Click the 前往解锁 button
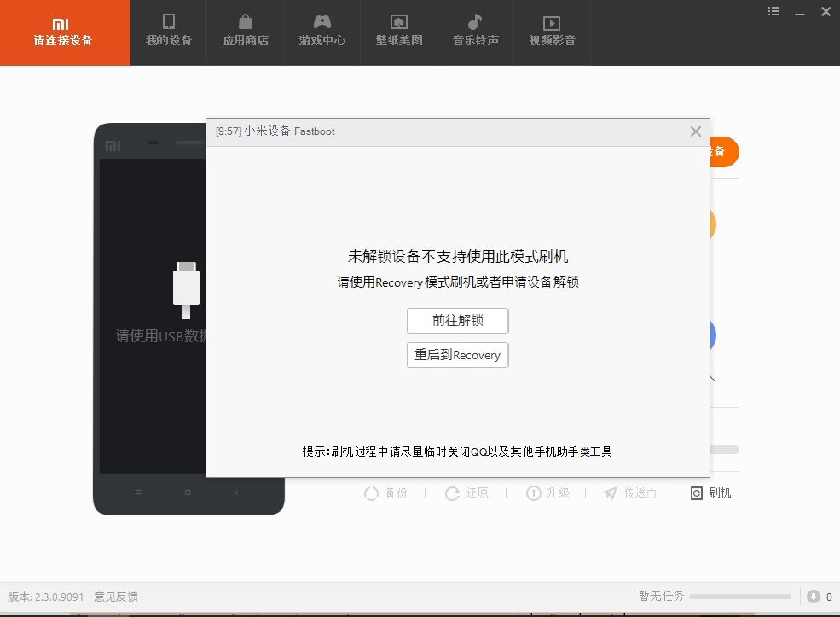Image resolution: width=840 pixels, height=617 pixels. pos(457,321)
